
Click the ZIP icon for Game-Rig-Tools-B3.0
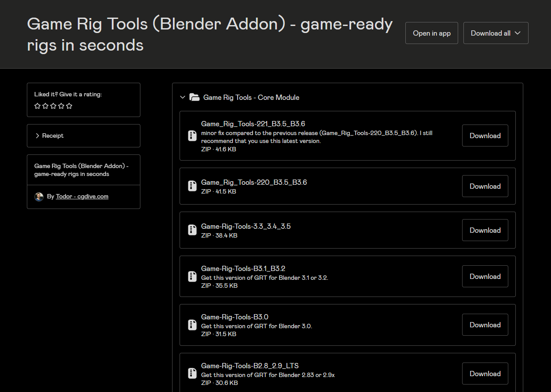[192, 325]
